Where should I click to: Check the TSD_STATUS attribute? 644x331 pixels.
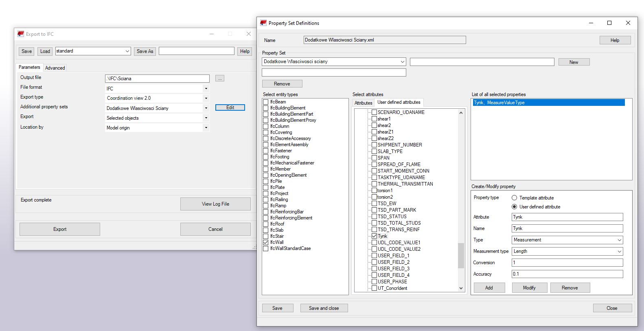[x=374, y=217]
